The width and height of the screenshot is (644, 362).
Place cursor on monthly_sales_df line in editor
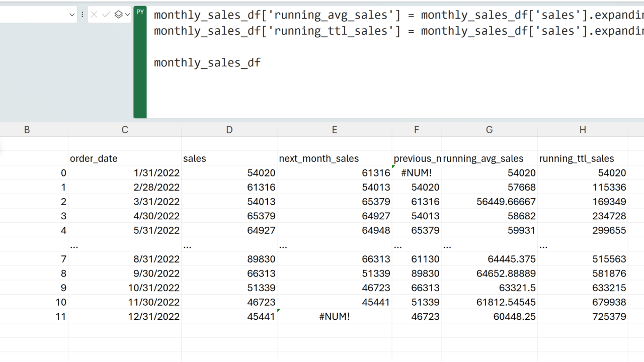coord(207,63)
